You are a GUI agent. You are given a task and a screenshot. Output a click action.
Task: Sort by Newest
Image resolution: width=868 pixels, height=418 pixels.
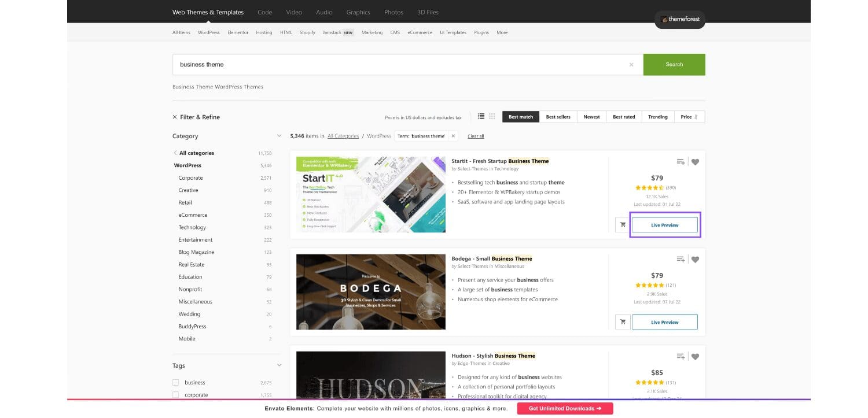tap(591, 117)
